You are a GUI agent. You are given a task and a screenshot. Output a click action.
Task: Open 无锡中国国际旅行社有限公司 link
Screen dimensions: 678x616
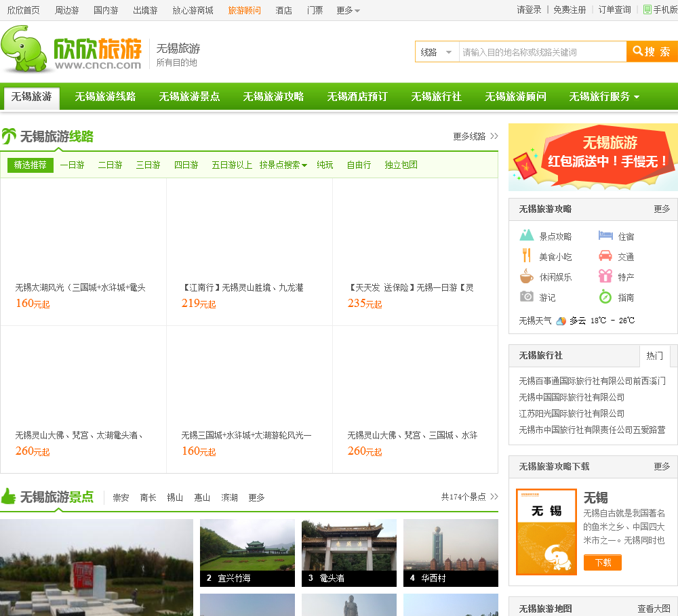pos(572,397)
